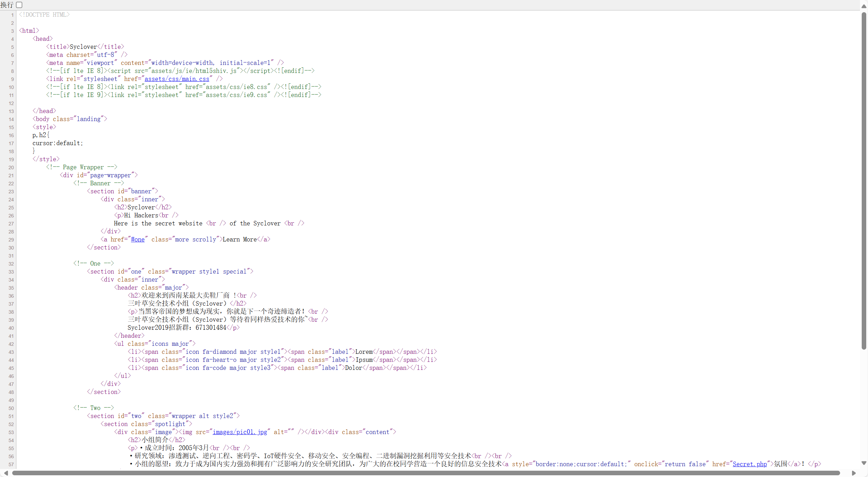Click line number 1 in gutter
868x477 pixels.
coord(12,15)
